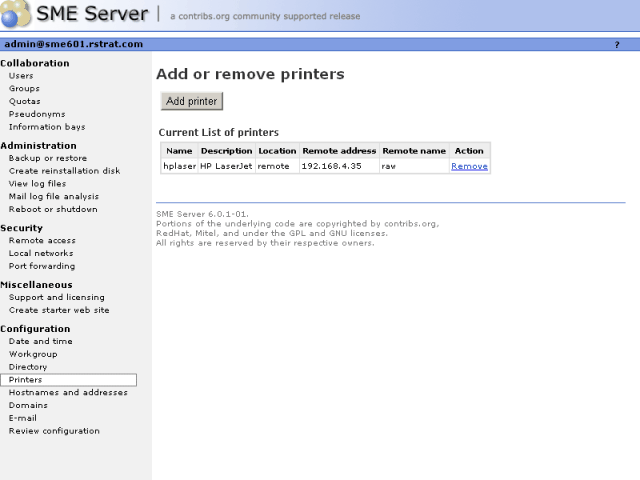Remove the hplaser printer
The image size is (640, 480).
(x=469, y=166)
